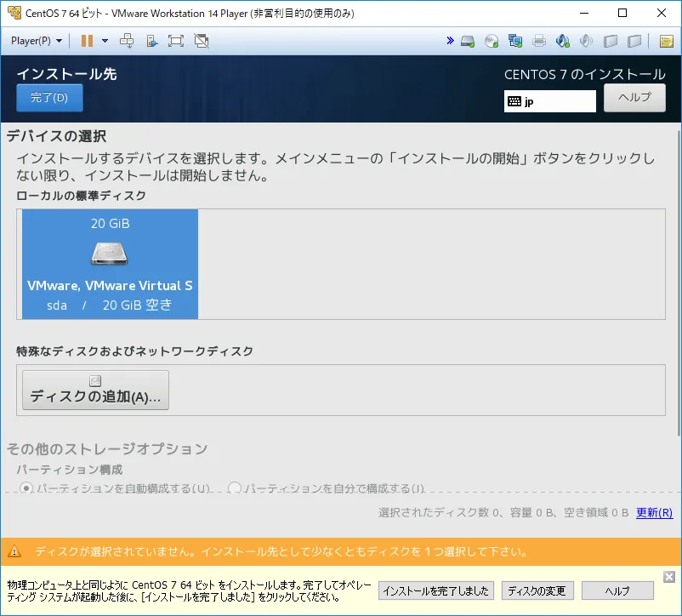
Task: Click the disk summary text 選択されたディスク数 0
Action: [x=439, y=512]
